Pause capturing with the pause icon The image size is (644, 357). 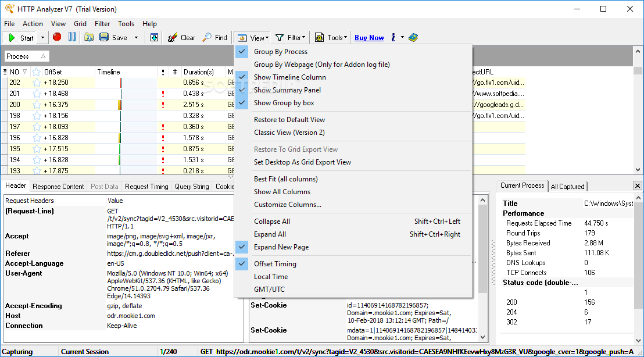72,37
